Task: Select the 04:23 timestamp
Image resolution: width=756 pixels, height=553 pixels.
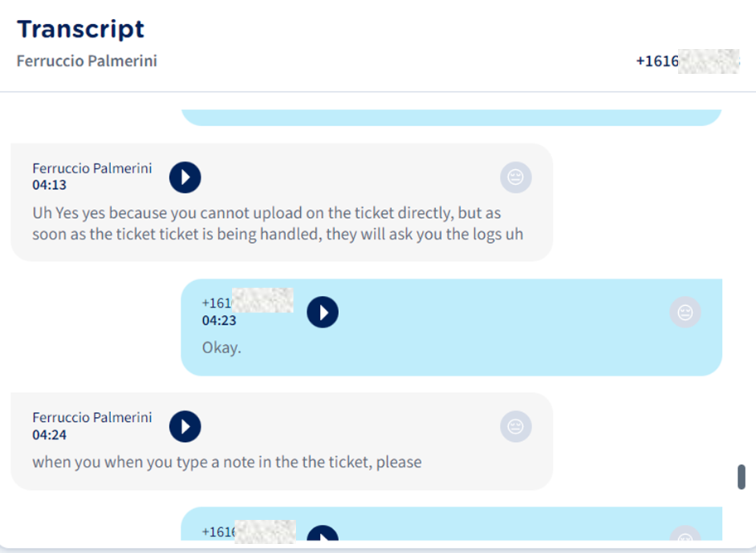Action: coord(219,320)
